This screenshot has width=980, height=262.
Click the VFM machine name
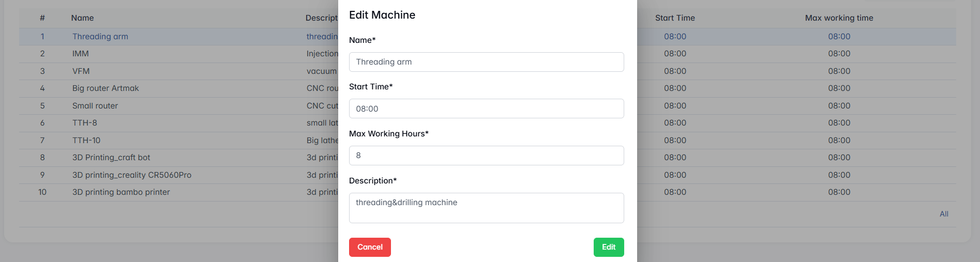click(81, 71)
